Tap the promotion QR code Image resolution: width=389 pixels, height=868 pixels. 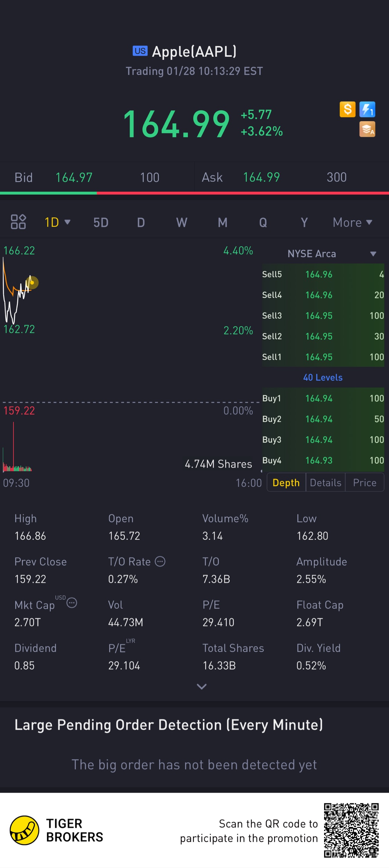point(351,830)
